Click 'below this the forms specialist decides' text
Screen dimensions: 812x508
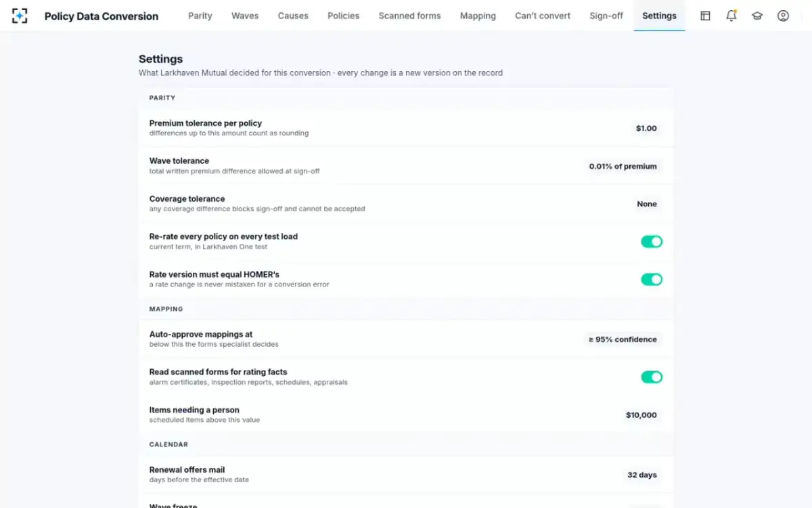[x=214, y=345]
